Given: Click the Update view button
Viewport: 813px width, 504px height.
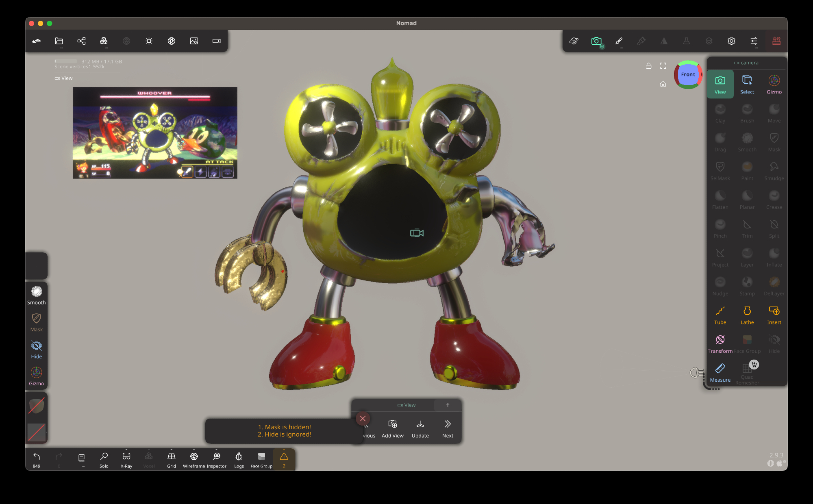Looking at the screenshot, I should pos(420,428).
